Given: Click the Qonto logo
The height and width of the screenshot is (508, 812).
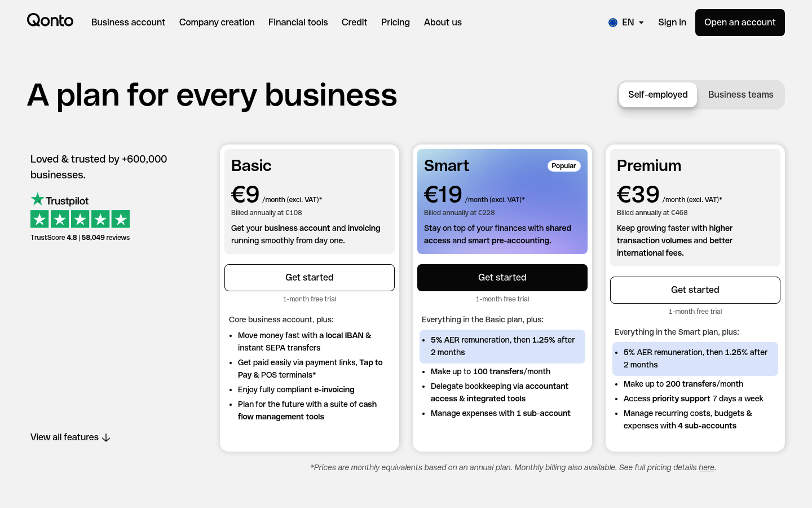Looking at the screenshot, I should pyautogui.click(x=50, y=20).
